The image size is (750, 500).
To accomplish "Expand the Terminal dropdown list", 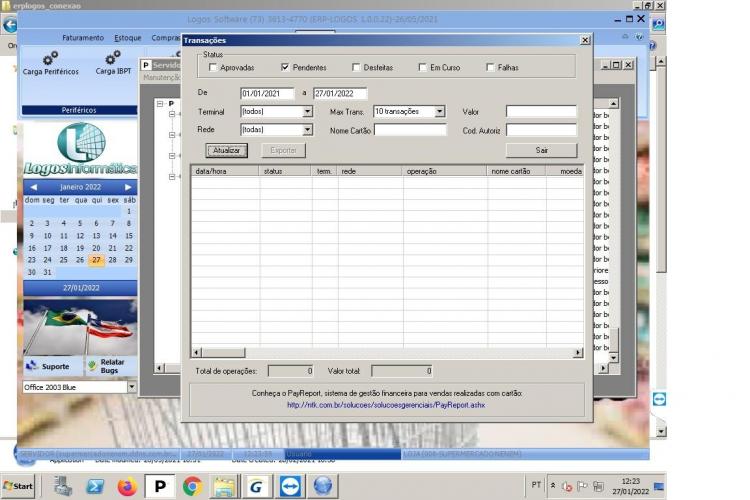I will [308, 111].
